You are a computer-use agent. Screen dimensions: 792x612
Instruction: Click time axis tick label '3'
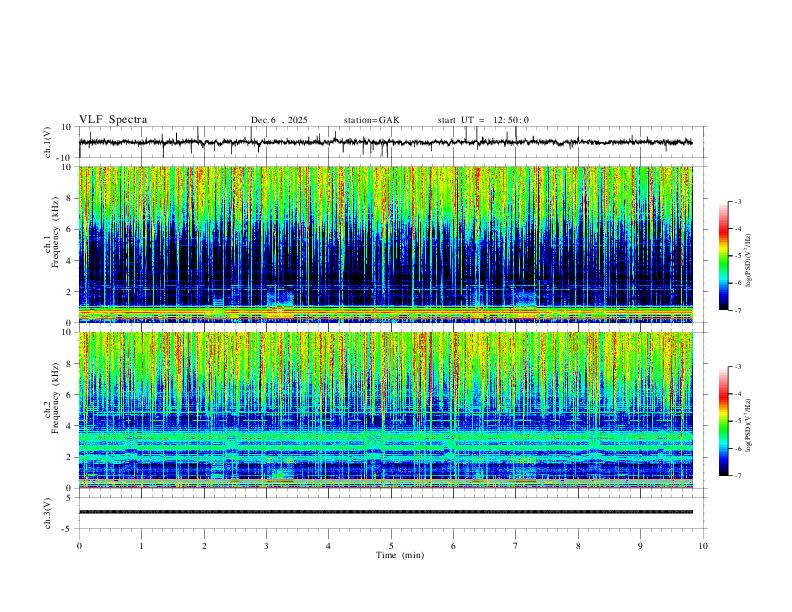pyautogui.click(x=266, y=546)
